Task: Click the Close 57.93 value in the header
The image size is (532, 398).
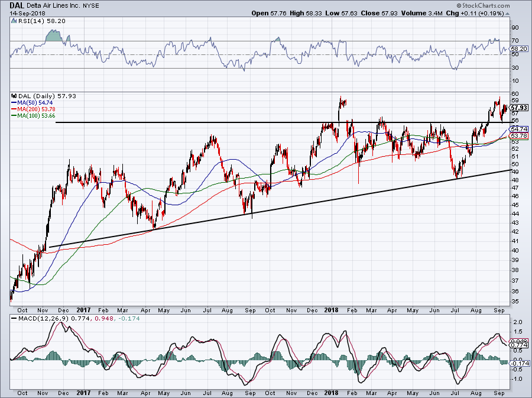Action: pos(379,13)
